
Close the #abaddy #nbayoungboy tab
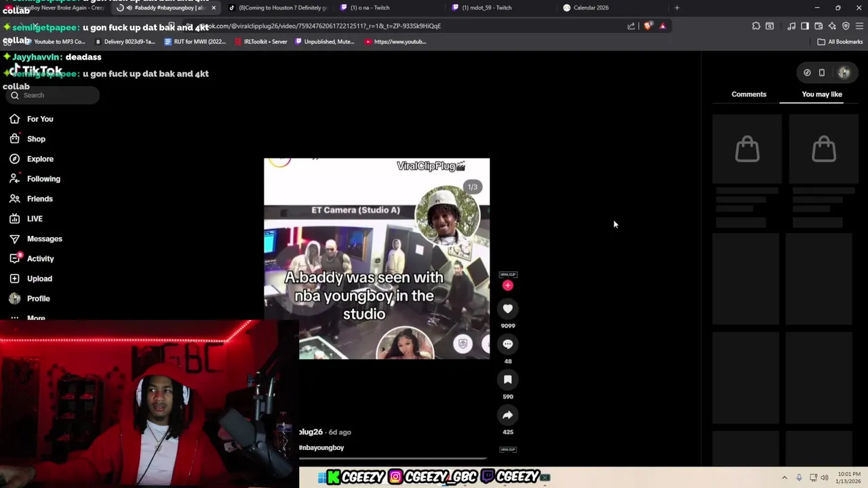pyautogui.click(x=214, y=7)
